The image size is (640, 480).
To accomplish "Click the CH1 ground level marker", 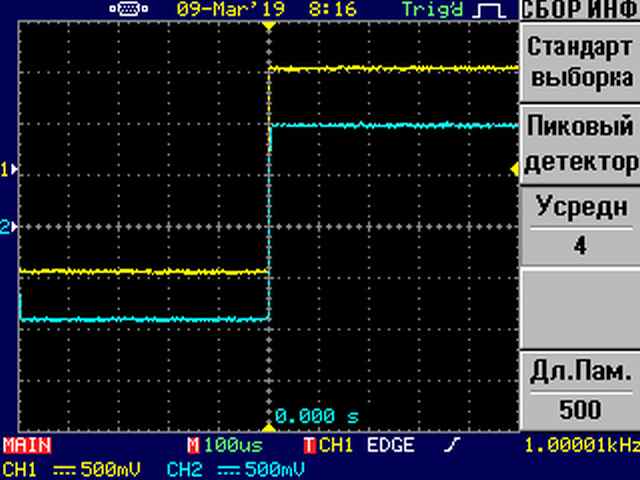I will click(x=9, y=169).
